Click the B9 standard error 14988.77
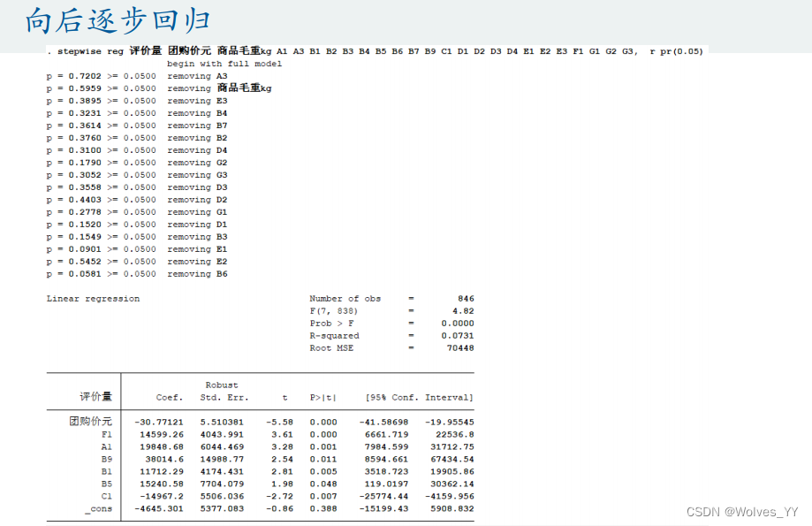812x526 pixels. click(x=222, y=460)
